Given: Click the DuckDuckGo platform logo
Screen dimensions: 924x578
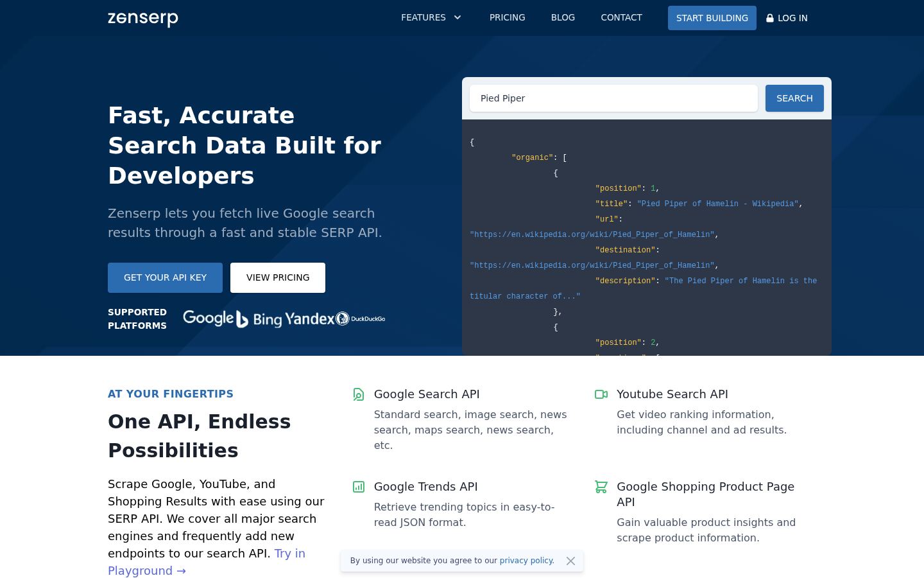Looking at the screenshot, I should [x=361, y=319].
